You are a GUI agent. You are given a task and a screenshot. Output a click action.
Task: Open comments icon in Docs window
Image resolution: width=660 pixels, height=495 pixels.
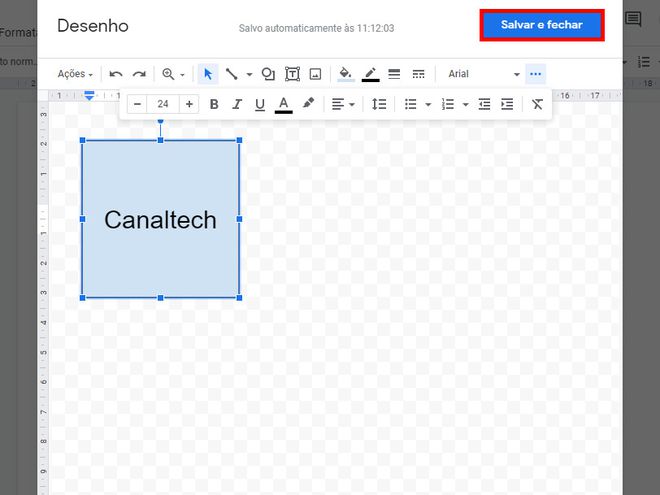(633, 19)
